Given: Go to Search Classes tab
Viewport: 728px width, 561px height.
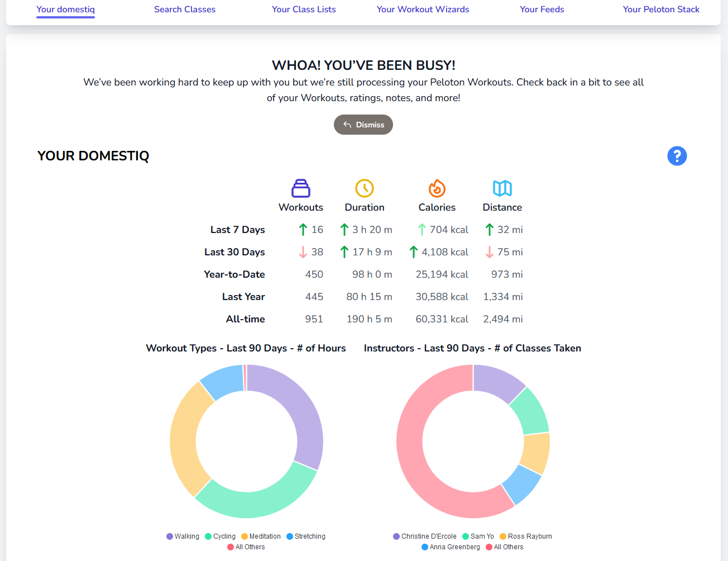Looking at the screenshot, I should [185, 9].
